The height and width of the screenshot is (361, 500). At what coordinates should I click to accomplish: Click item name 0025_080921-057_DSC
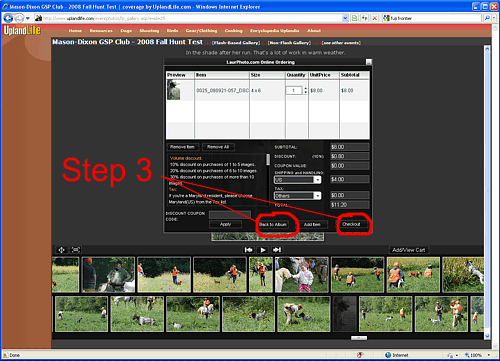(222, 91)
